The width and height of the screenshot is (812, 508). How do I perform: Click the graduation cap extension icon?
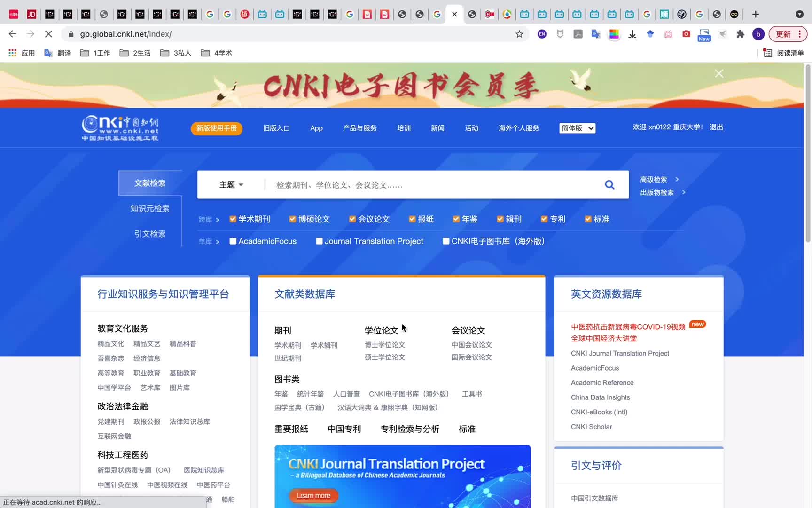coord(650,34)
